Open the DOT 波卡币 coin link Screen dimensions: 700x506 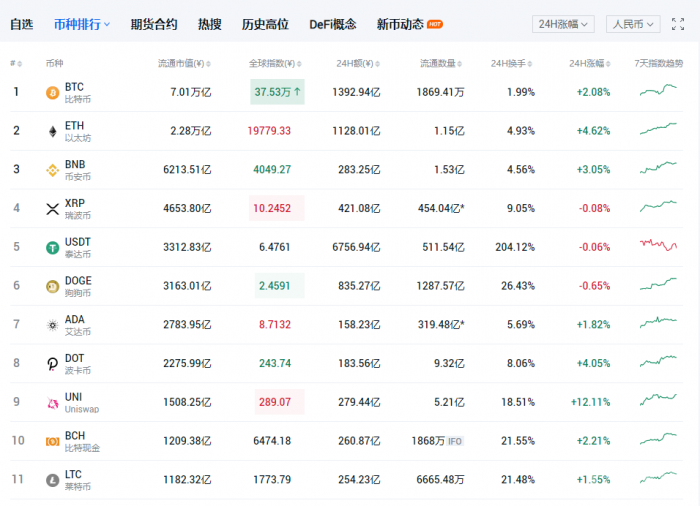78,364
